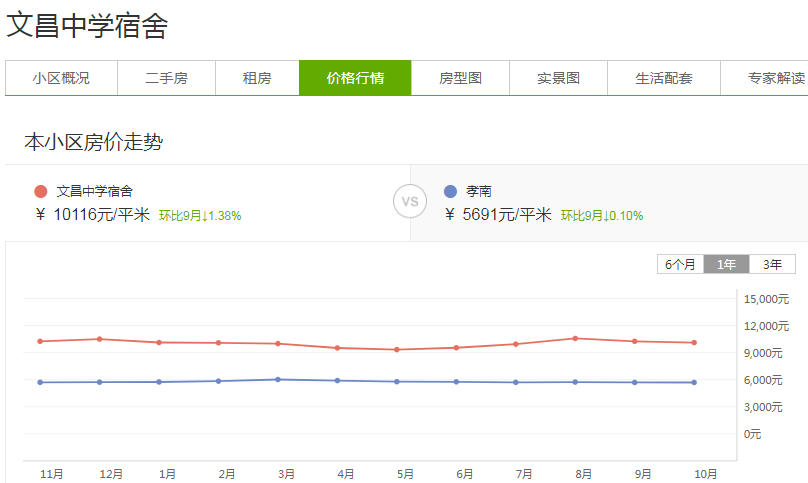
Task: Click blue line data point for 3月
Action: tap(278, 379)
